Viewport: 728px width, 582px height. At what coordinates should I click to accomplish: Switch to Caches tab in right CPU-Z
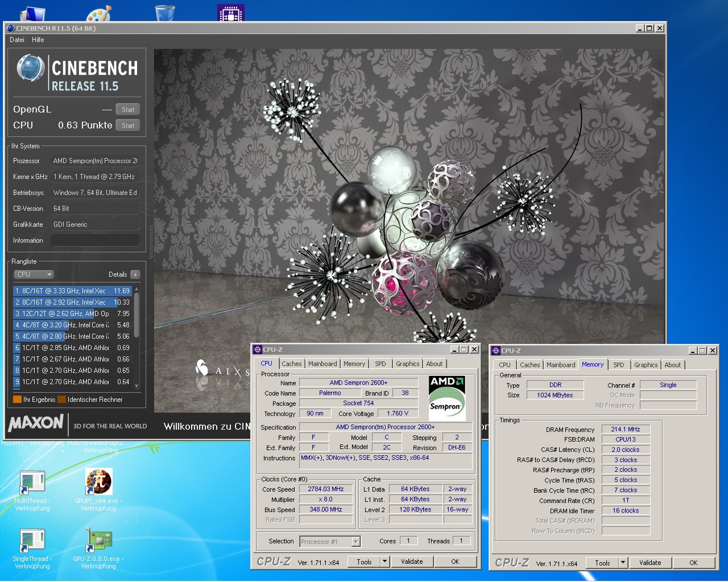pos(530,365)
